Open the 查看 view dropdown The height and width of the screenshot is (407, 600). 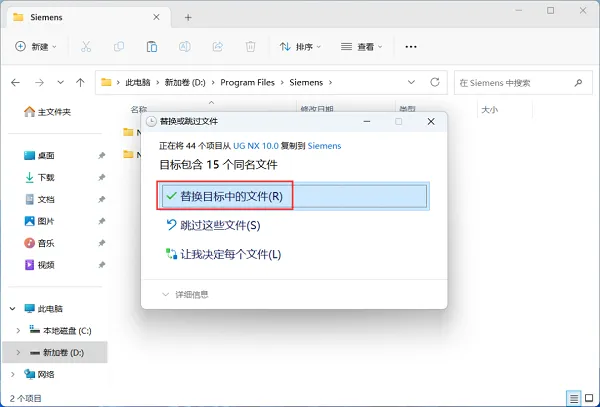point(362,47)
